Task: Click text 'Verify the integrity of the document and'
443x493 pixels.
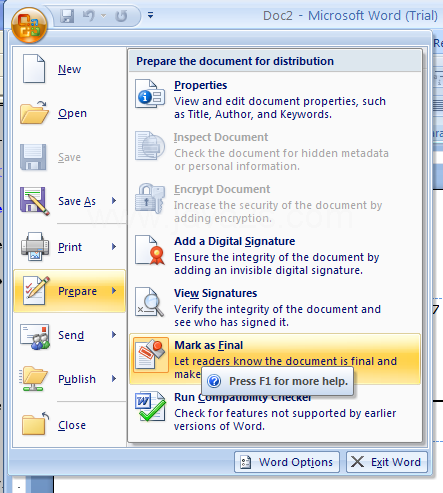Action: tap(277, 309)
